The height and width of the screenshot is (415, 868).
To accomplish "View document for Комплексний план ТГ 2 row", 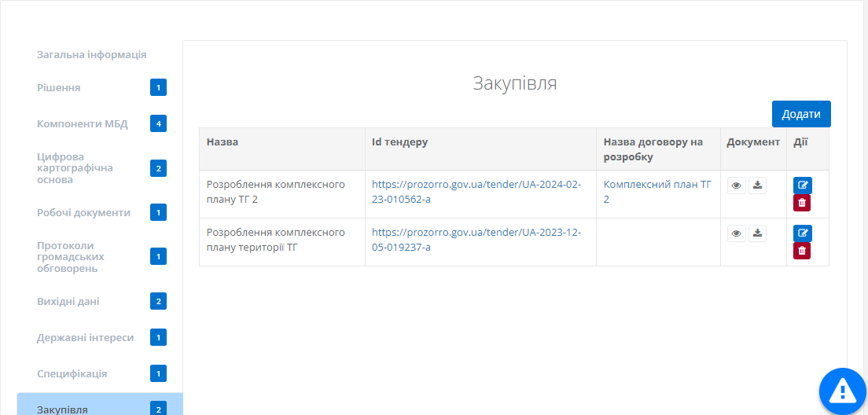I will (x=736, y=185).
